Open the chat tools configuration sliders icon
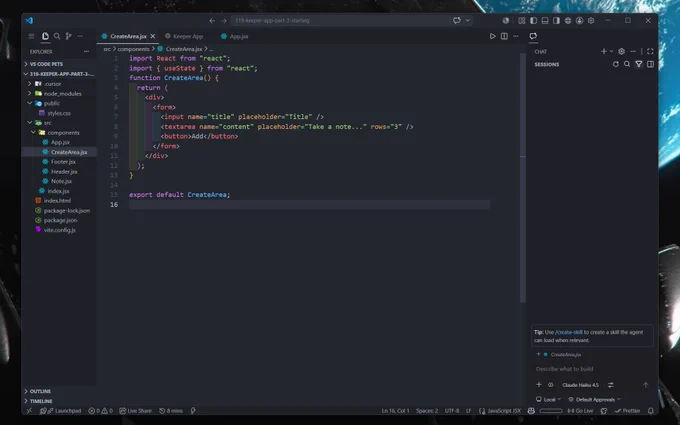 pos(611,385)
